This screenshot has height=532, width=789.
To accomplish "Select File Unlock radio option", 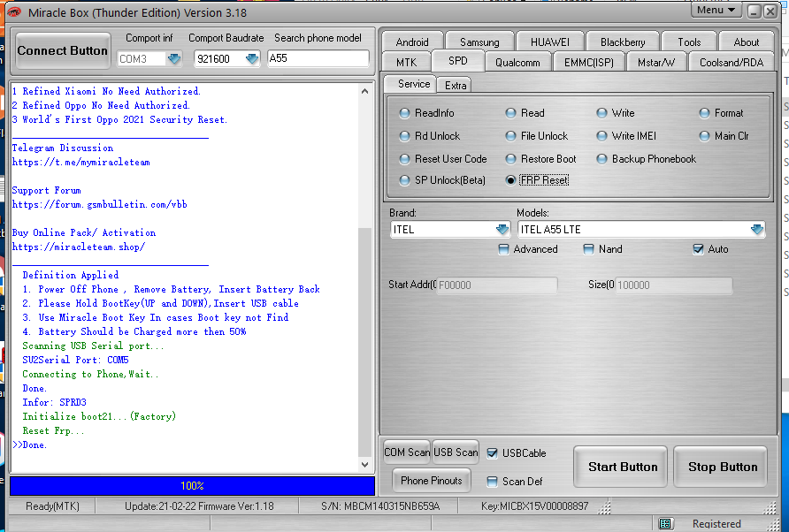I will click(x=510, y=136).
